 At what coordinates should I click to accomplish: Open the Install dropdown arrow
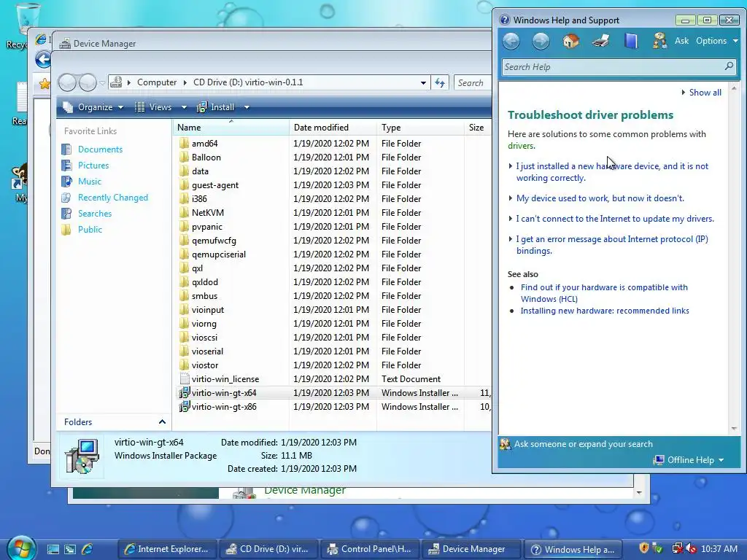[247, 107]
